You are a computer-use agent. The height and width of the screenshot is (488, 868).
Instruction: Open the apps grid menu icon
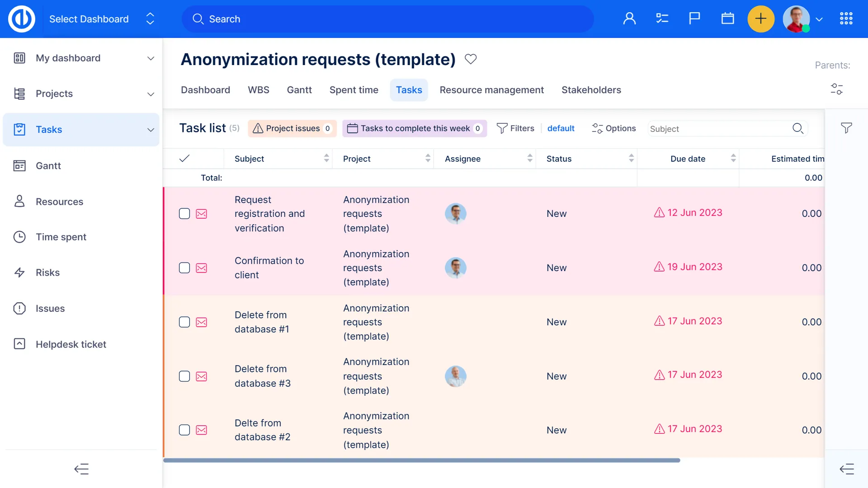pos(846,19)
